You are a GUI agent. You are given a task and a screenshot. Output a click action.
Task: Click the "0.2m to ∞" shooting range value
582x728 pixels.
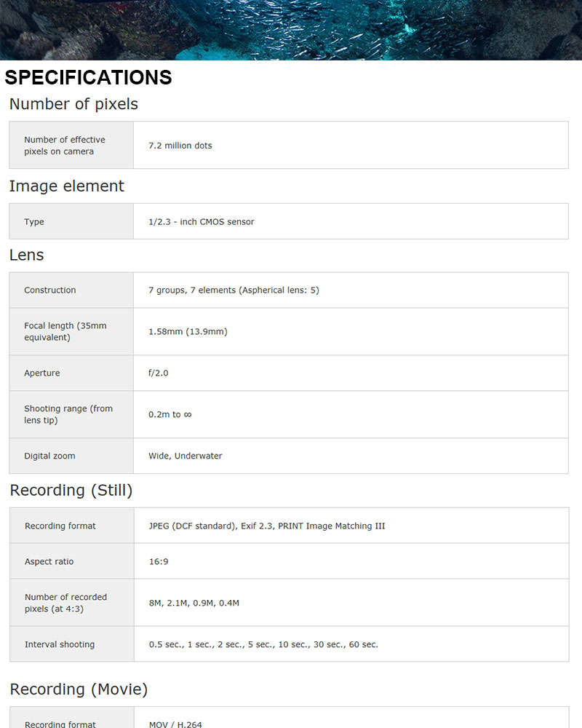pyautogui.click(x=170, y=415)
